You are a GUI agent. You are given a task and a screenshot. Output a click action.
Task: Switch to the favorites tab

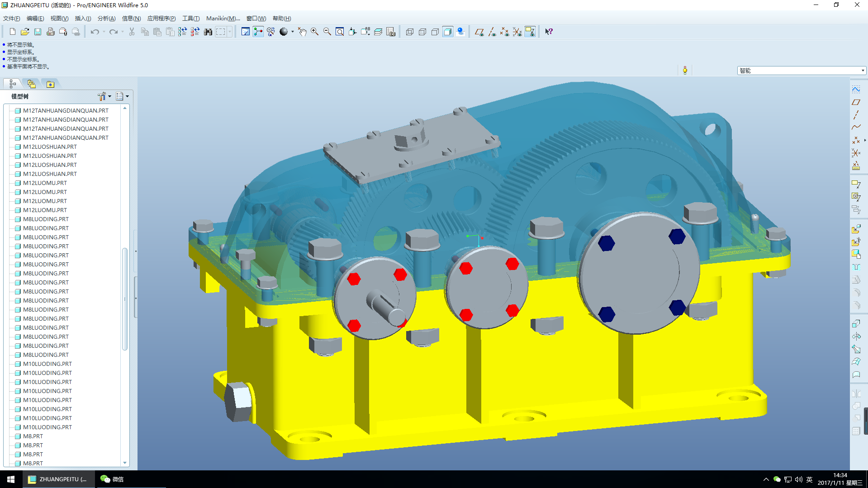pos(50,84)
